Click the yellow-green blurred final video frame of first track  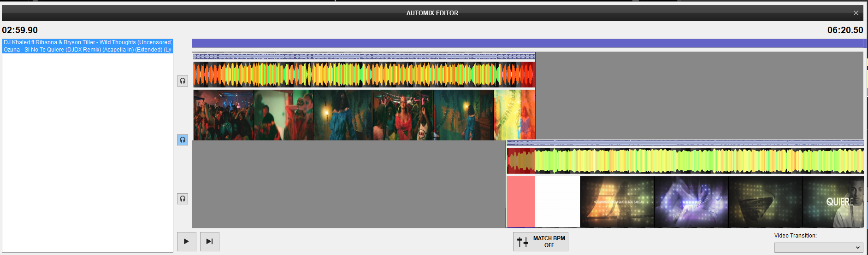pyautogui.click(x=514, y=115)
